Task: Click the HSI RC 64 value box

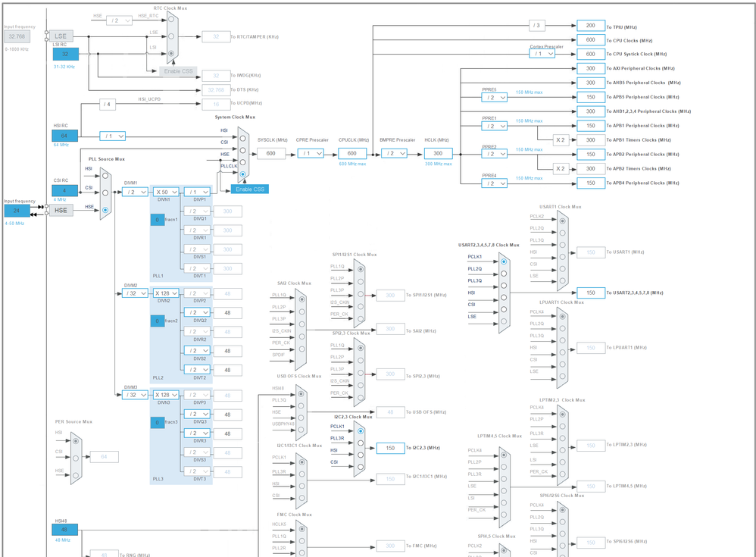Action: point(64,136)
